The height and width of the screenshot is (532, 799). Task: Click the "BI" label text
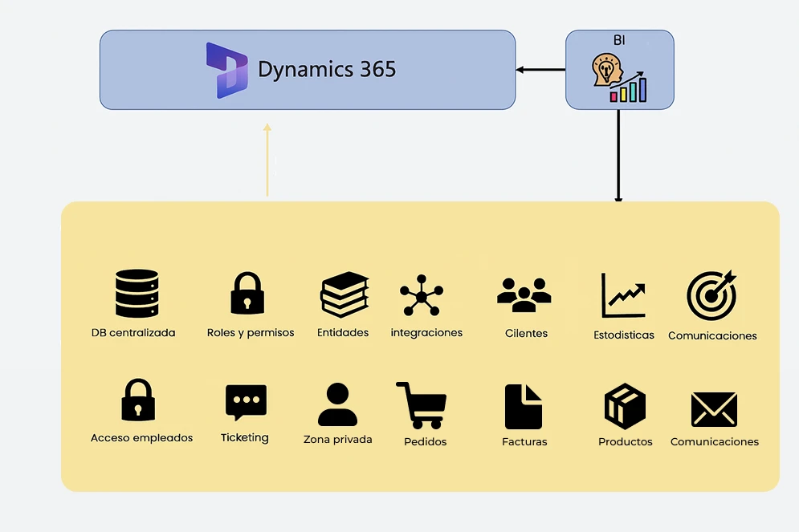pyautogui.click(x=619, y=40)
